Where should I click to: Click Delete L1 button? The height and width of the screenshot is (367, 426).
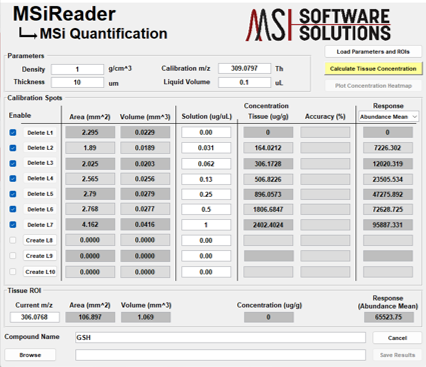pos(40,133)
